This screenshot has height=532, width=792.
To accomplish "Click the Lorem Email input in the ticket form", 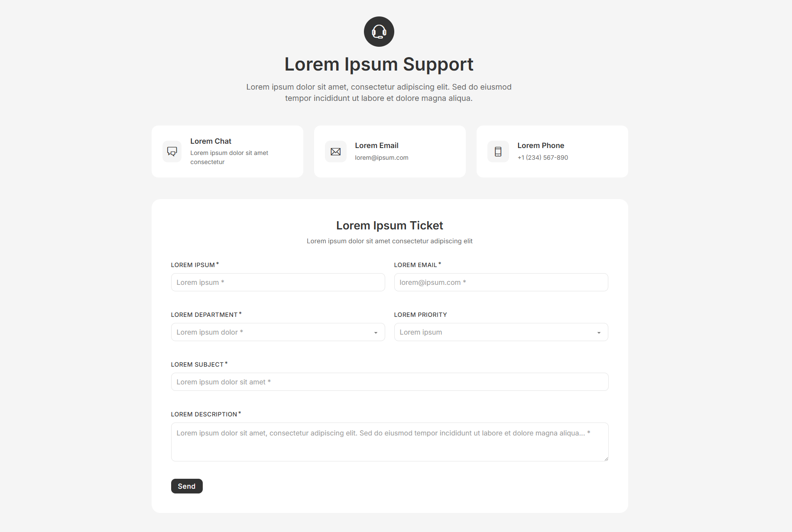I will point(500,282).
